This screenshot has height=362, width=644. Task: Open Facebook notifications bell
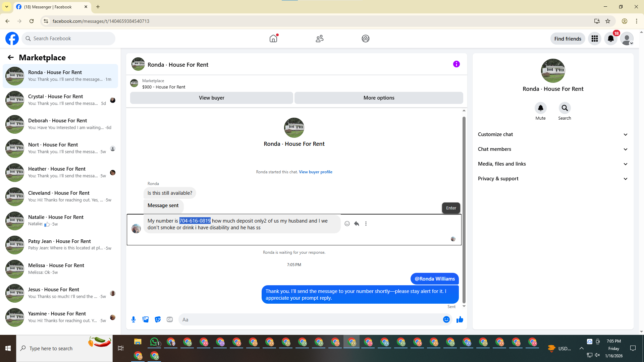coord(610,39)
